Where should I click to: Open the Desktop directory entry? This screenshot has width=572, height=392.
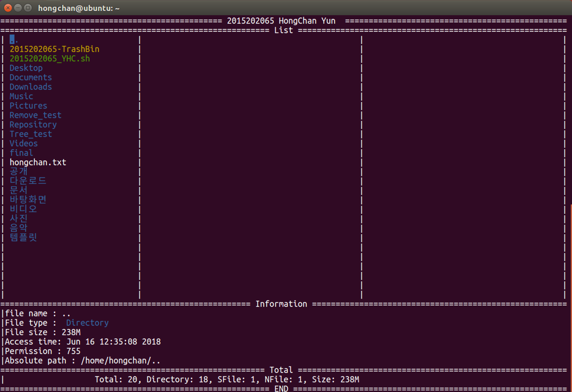click(26, 68)
